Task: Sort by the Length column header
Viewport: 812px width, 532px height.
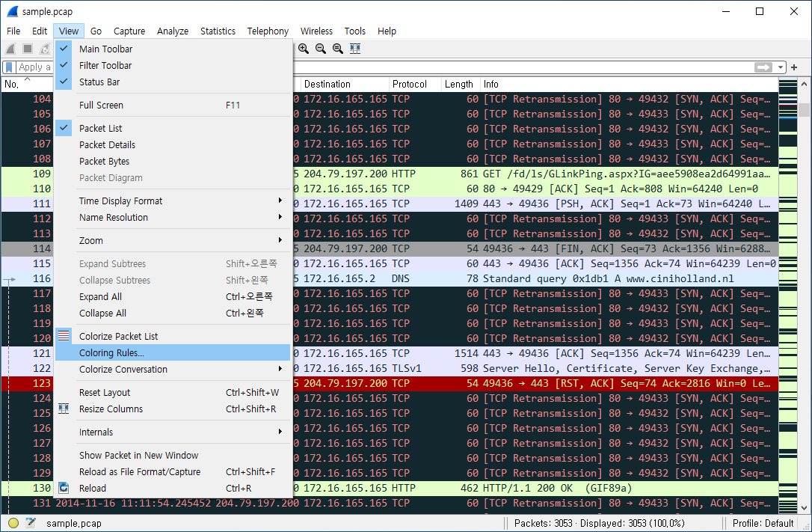Action: coord(461,84)
